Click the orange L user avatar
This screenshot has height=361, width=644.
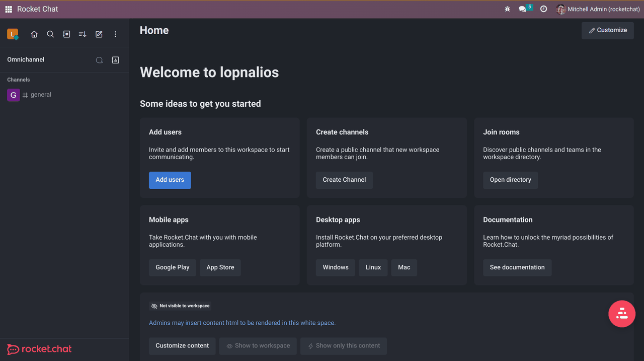[13, 34]
